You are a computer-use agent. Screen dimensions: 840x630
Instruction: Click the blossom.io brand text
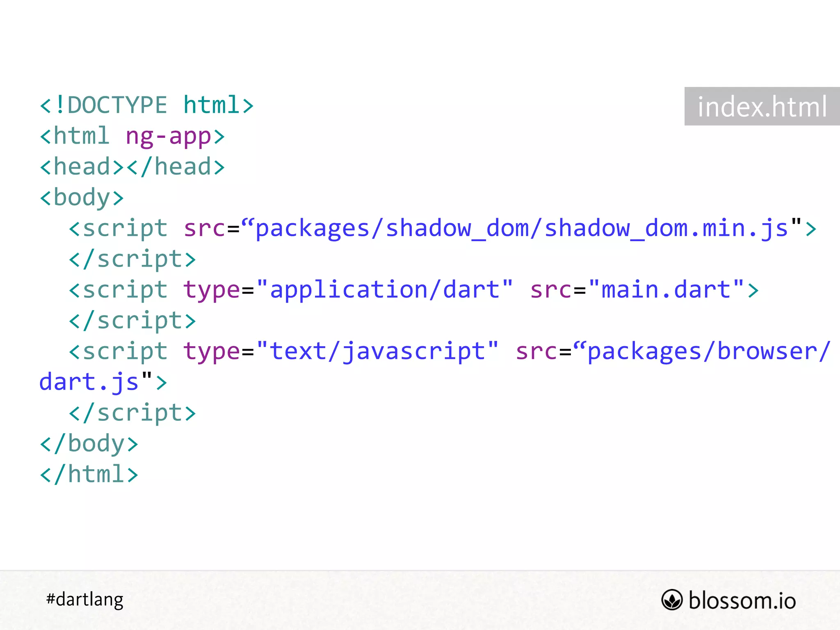[x=742, y=600]
